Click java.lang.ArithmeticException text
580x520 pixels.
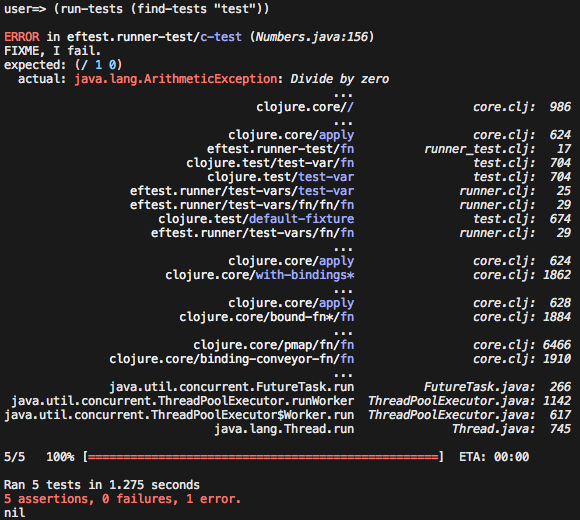176,79
